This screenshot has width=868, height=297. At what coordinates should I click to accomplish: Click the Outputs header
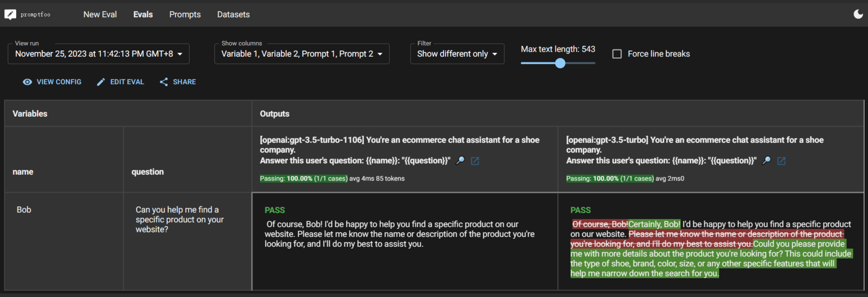coord(275,114)
